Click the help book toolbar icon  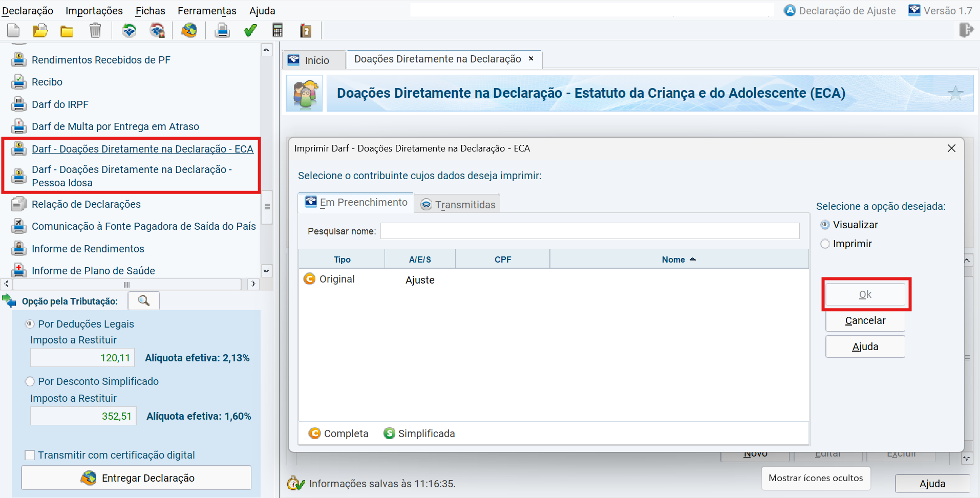[305, 31]
